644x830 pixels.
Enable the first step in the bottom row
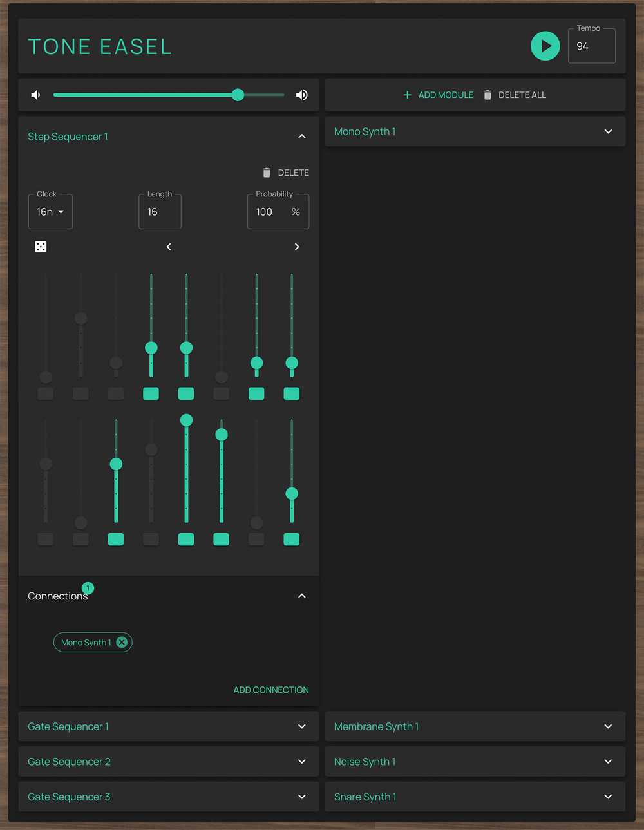point(45,540)
